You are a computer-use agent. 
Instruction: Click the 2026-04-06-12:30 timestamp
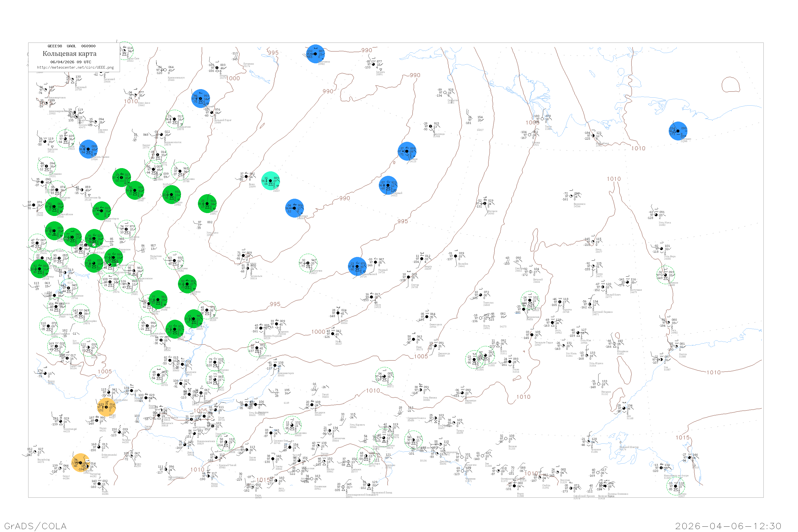click(x=728, y=526)
